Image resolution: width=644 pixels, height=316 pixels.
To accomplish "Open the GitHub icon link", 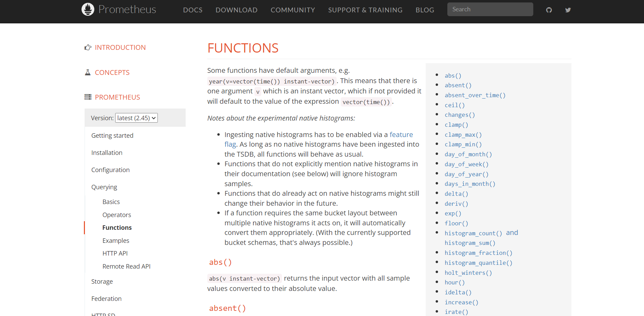I will click(x=549, y=10).
